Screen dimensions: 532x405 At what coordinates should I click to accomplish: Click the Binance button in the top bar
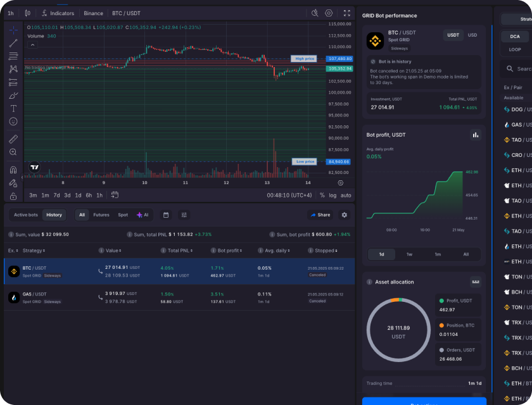[94, 13]
